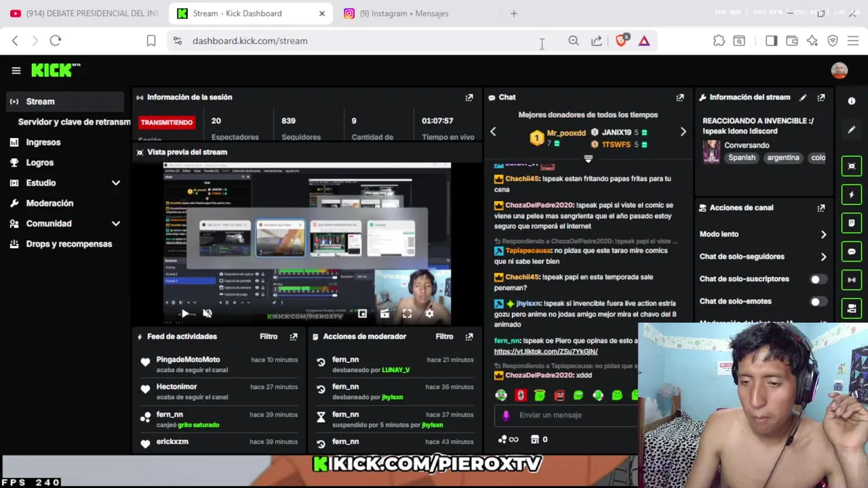Viewport: 868px width, 488px height.
Task: Enter fullscreen on stream preview
Action: tap(407, 314)
